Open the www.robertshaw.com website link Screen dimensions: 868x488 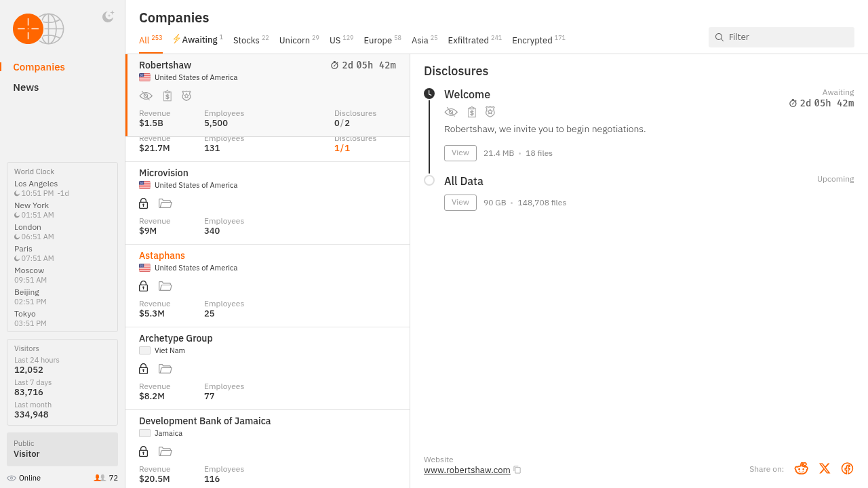point(467,470)
